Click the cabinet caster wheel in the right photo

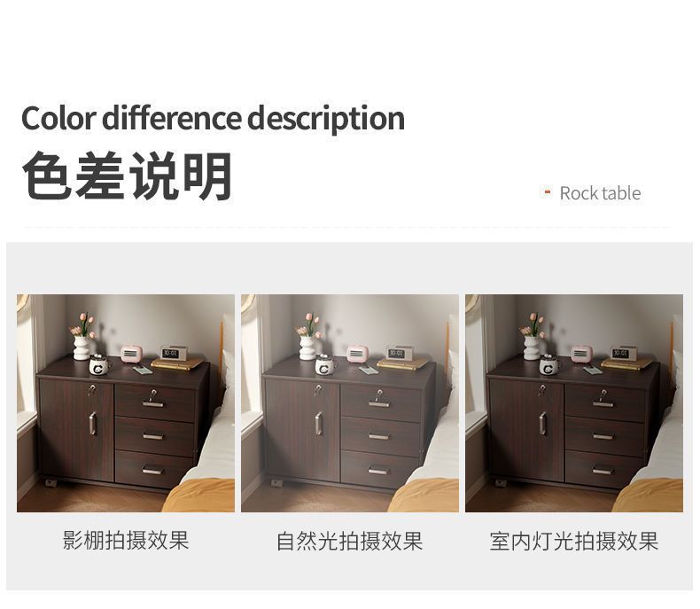coord(500,483)
